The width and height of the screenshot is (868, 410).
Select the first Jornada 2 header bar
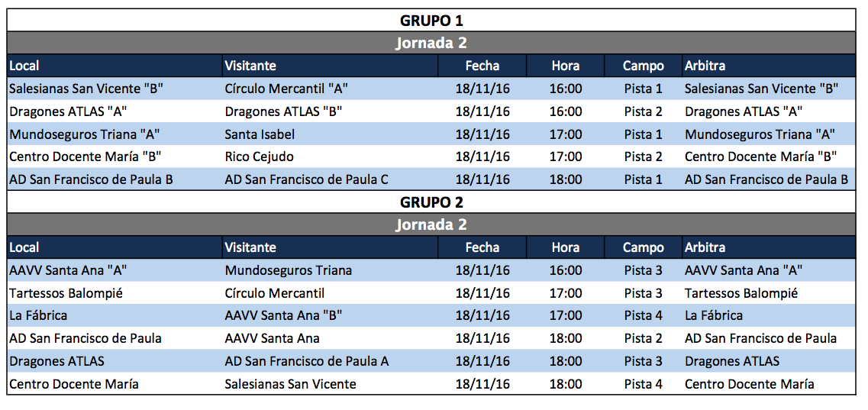[x=431, y=43]
